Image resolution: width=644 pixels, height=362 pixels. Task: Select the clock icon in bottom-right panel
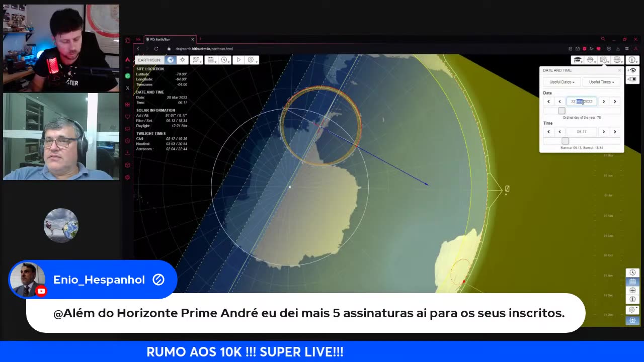[632, 273]
